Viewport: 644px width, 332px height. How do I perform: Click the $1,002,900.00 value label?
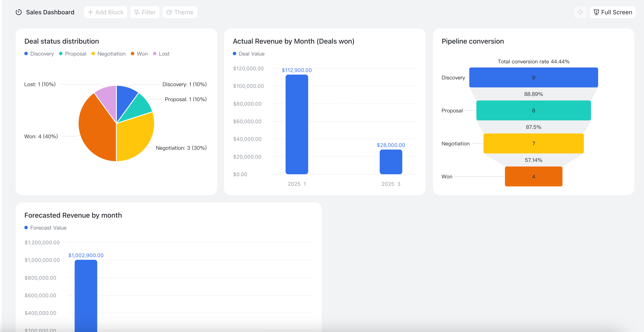click(x=86, y=255)
